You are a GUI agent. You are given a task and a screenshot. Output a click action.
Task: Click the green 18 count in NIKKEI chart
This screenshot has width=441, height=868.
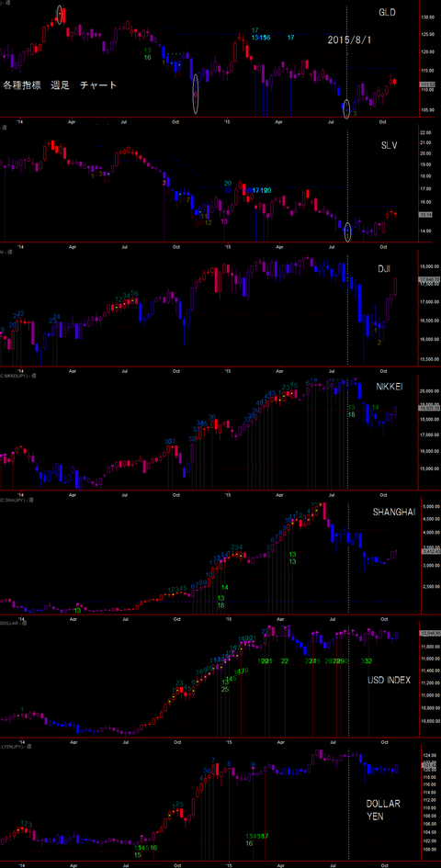(x=351, y=414)
